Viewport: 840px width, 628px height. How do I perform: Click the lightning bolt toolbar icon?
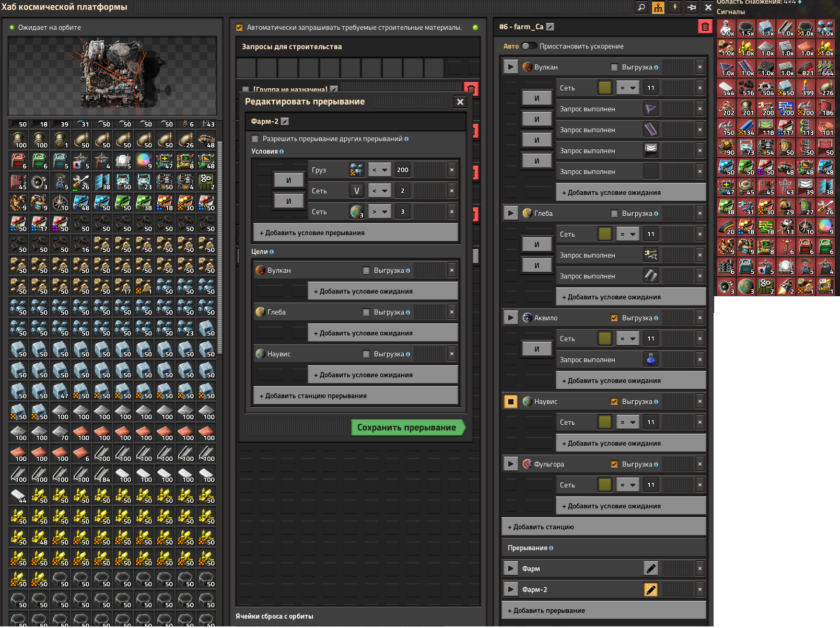(x=675, y=7)
